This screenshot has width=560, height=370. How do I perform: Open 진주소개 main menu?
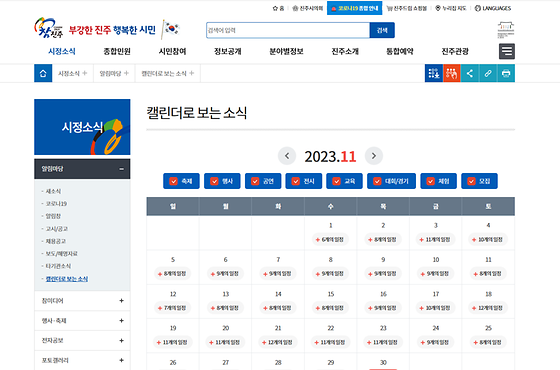coord(345,51)
